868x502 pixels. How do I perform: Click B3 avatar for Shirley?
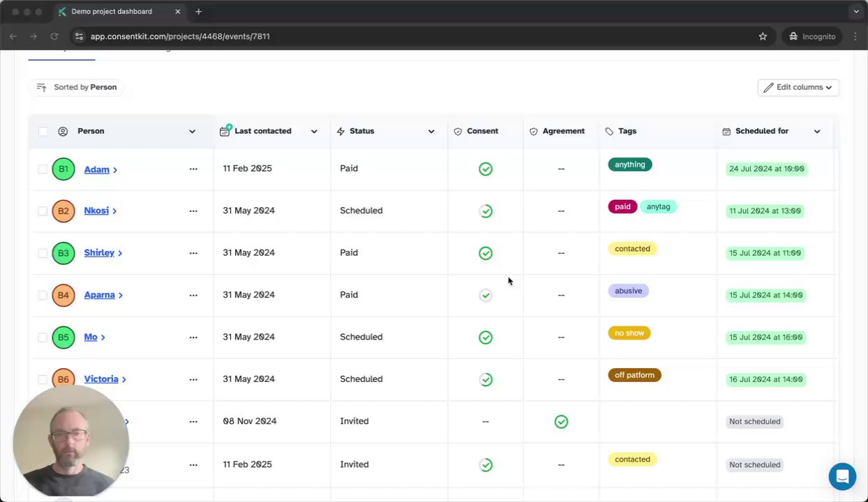click(x=63, y=252)
